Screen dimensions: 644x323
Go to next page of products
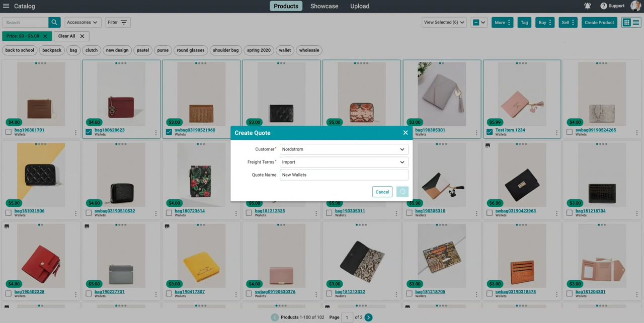pyautogui.click(x=368, y=317)
